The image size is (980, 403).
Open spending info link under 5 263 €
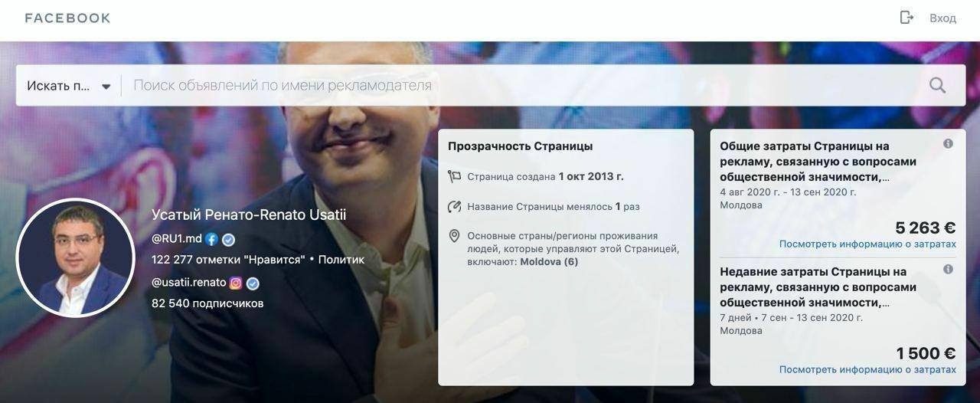pos(867,244)
